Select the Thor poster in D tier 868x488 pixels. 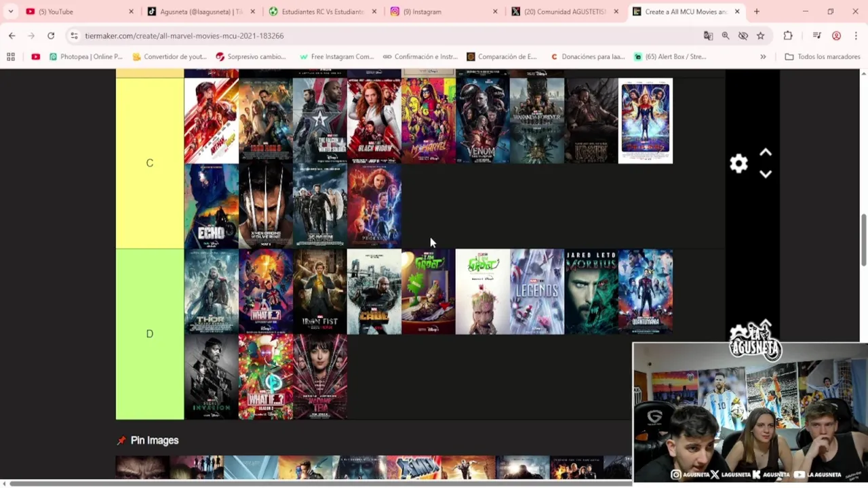click(211, 291)
